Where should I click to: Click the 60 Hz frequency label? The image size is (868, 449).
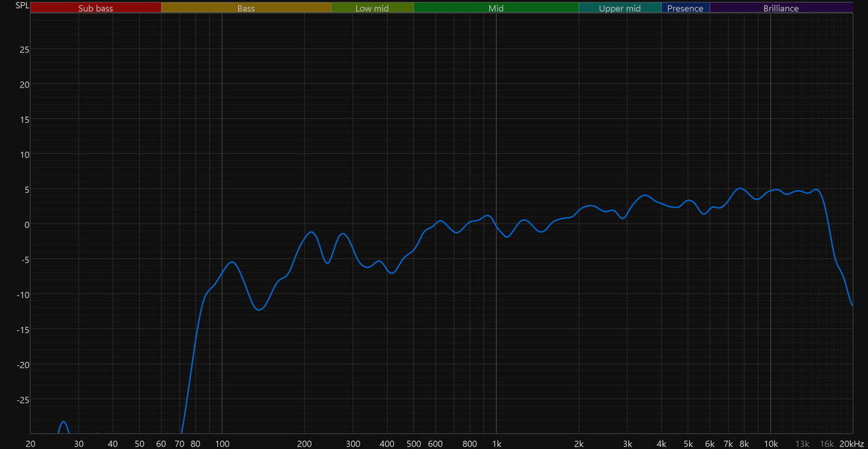click(161, 444)
